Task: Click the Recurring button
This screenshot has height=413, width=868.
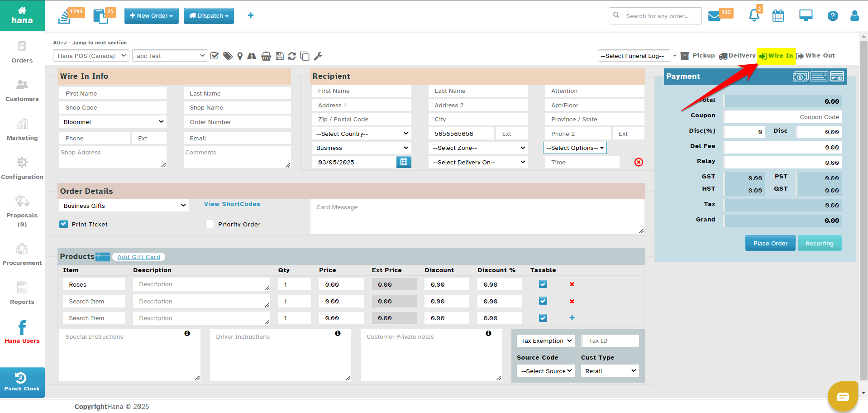Action: 820,243
